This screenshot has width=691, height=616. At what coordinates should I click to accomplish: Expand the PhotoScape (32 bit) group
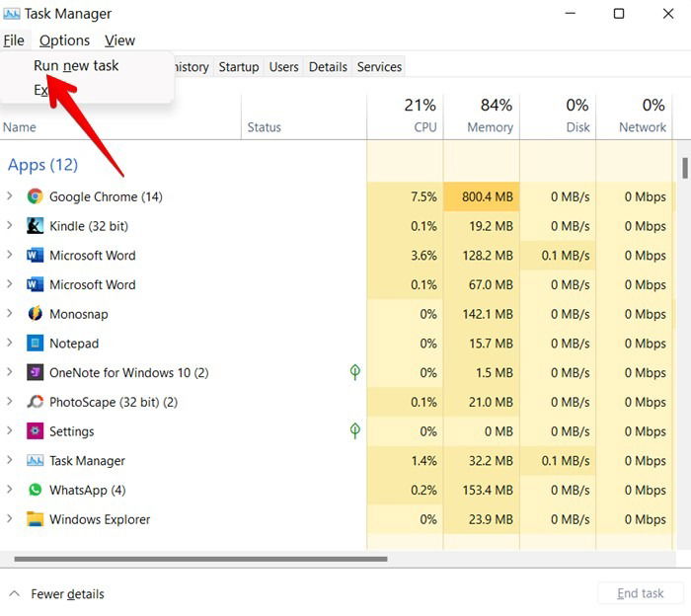9,401
